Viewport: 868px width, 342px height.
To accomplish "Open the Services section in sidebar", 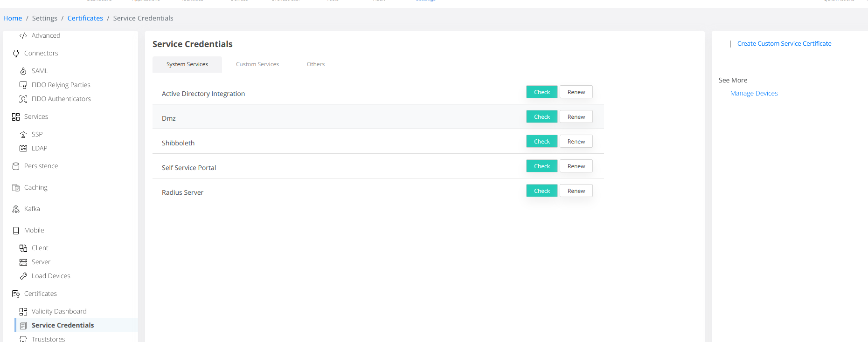I will tap(36, 117).
